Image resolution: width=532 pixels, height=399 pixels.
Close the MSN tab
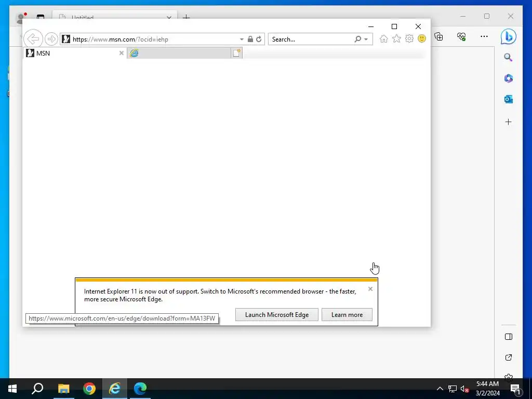[x=121, y=53]
